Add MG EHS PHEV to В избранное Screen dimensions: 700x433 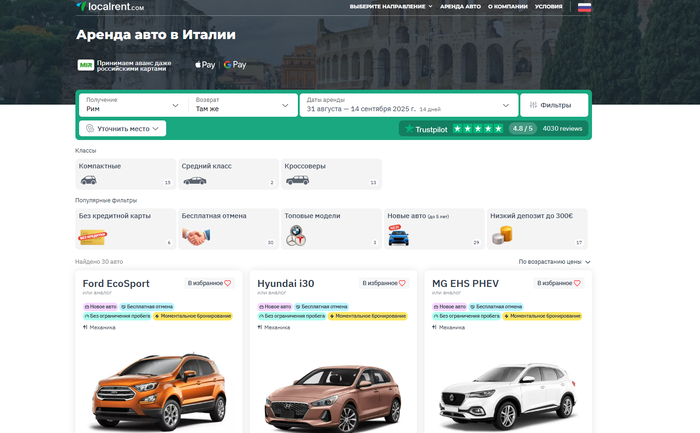(x=558, y=283)
